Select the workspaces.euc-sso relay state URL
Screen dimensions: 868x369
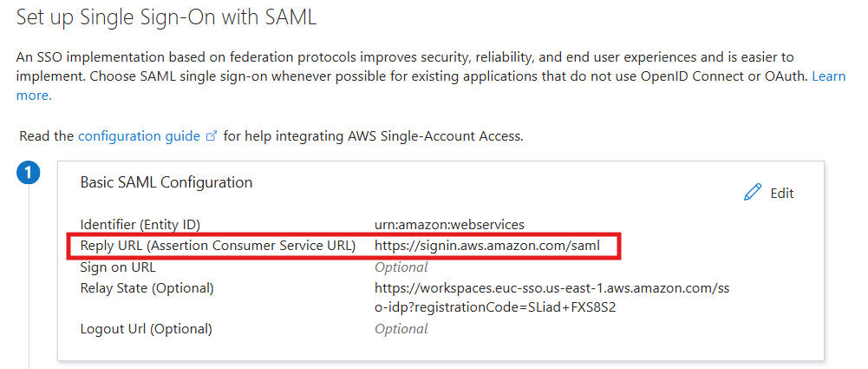pyautogui.click(x=551, y=287)
